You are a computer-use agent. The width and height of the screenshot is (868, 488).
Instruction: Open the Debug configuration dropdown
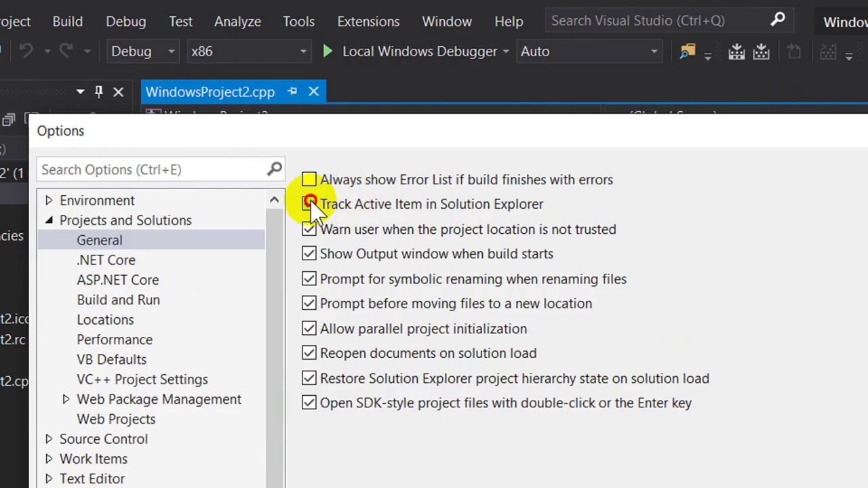tap(142, 52)
